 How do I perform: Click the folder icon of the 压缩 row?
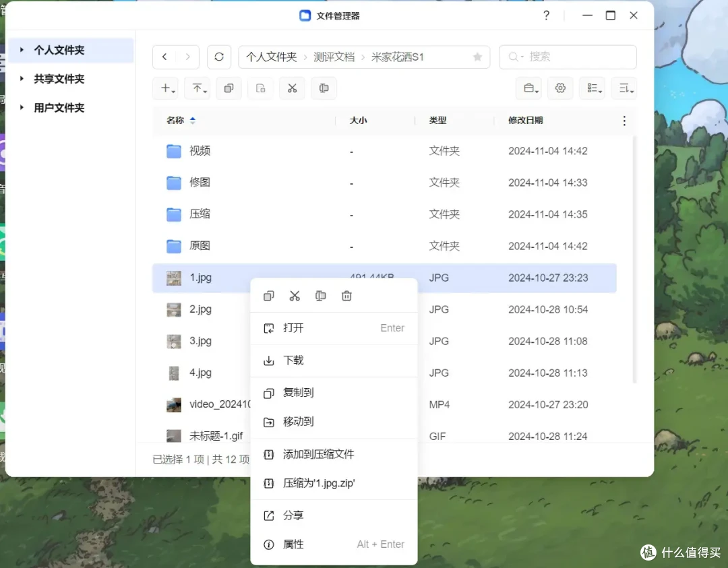pyautogui.click(x=174, y=214)
